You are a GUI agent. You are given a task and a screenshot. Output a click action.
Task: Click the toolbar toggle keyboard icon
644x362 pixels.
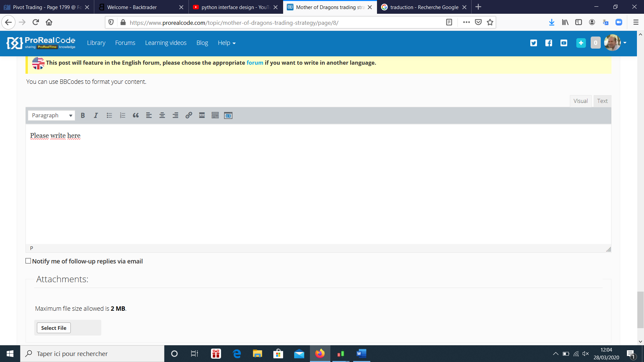pos(215,115)
